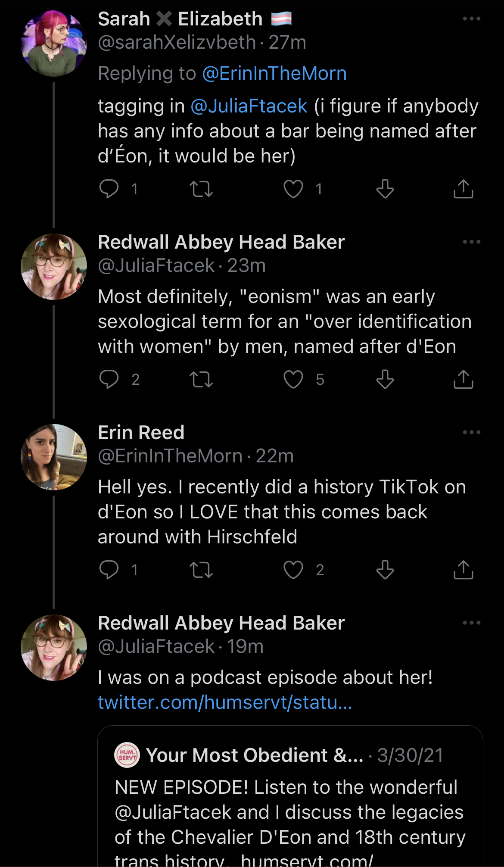Reply to Sarah Elizabeth's tweet
Viewport: 504px width, 867px height.
pyautogui.click(x=109, y=189)
